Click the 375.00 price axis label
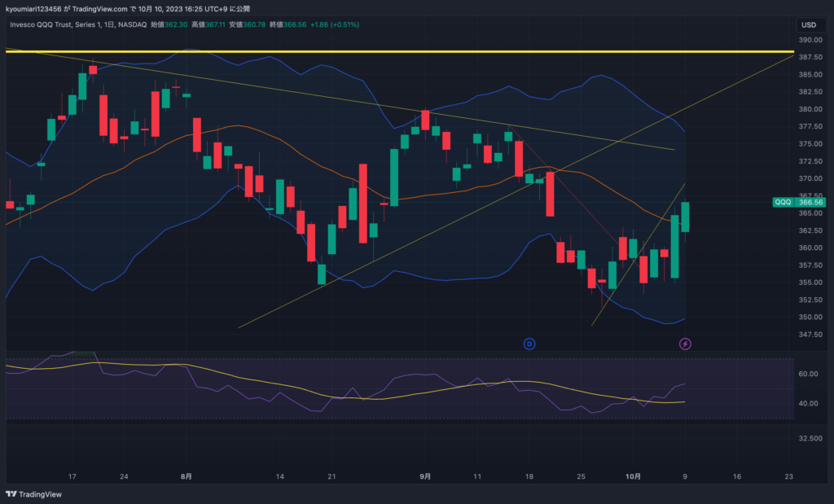 point(810,143)
